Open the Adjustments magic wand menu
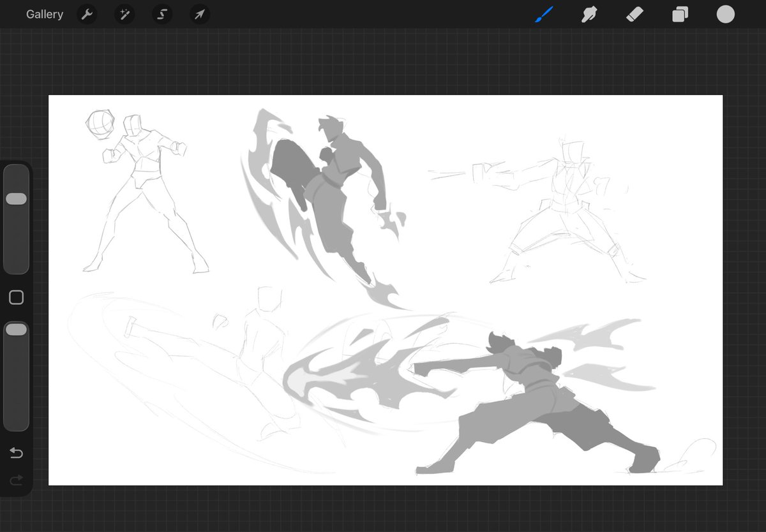The width and height of the screenshot is (766, 532). (x=124, y=15)
